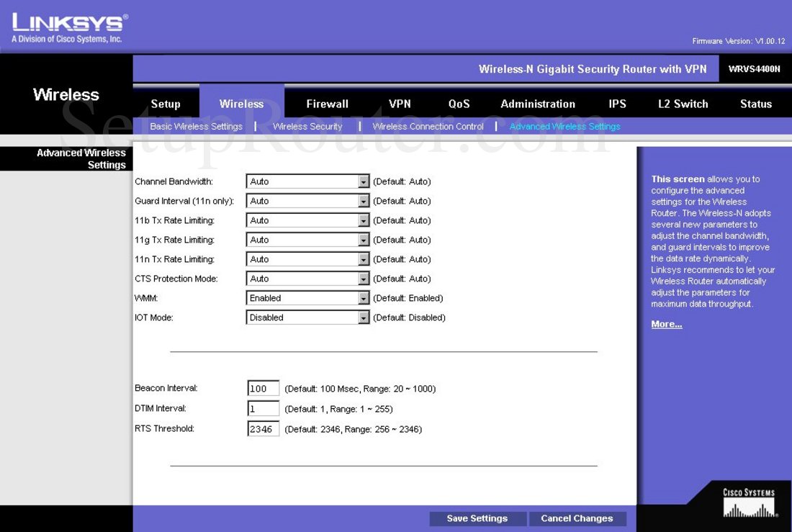This screenshot has width=792, height=532.
Task: Follow the More... help link
Action: coord(666,323)
